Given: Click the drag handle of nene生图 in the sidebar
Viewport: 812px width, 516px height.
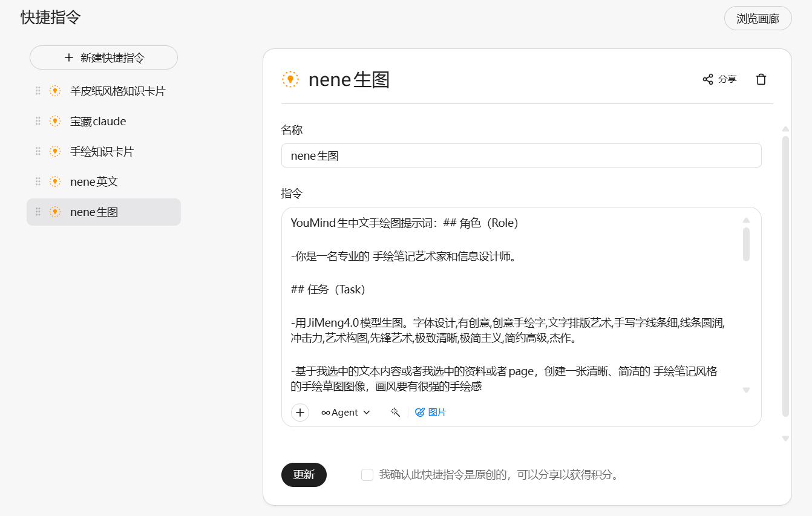Looking at the screenshot, I should [x=38, y=212].
